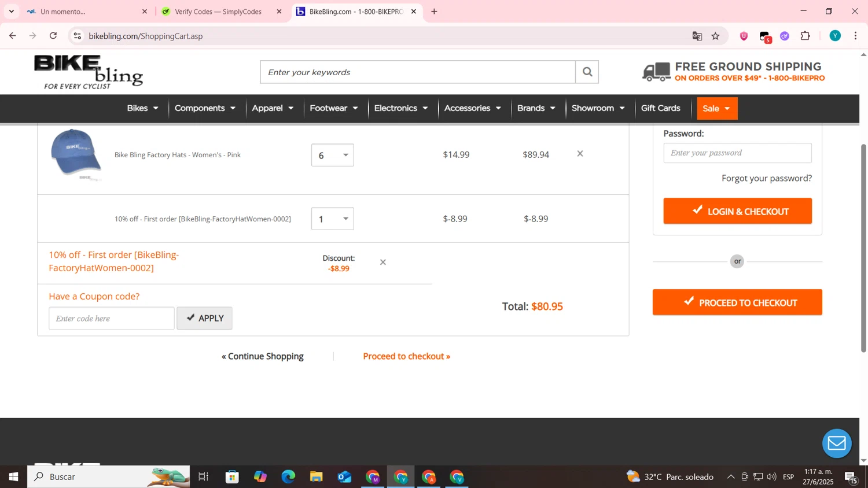Viewport: 868px width, 488px height.
Task: Open a new browser tab
Action: point(434,12)
